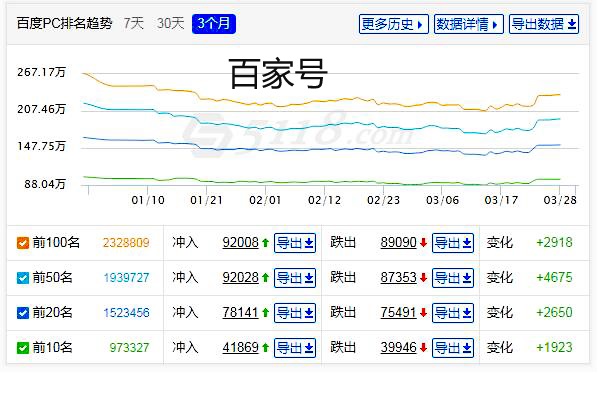The width and height of the screenshot is (598, 419).
Task: Open the 92028 冲入 link
Action: click(240, 278)
